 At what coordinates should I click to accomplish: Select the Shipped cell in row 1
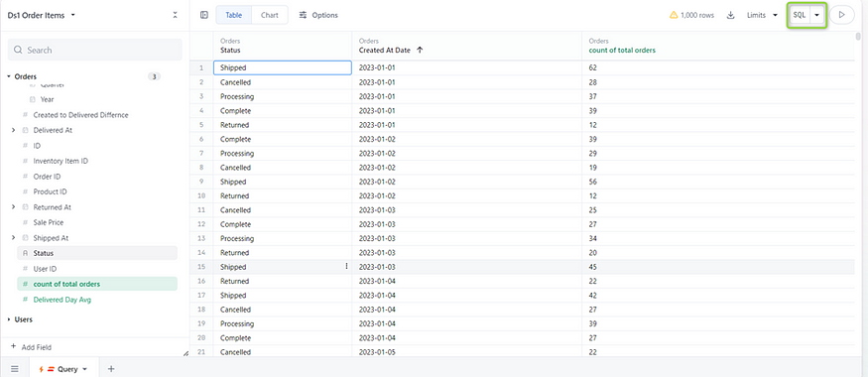(283, 67)
